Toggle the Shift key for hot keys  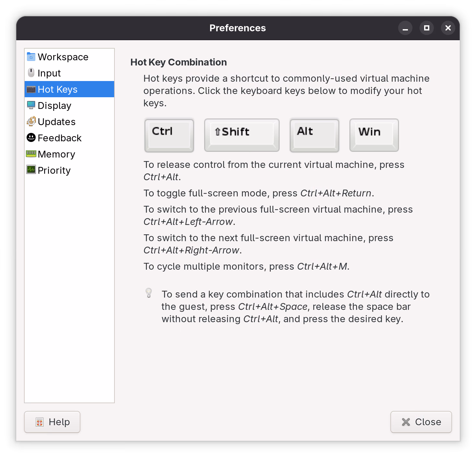tap(241, 135)
